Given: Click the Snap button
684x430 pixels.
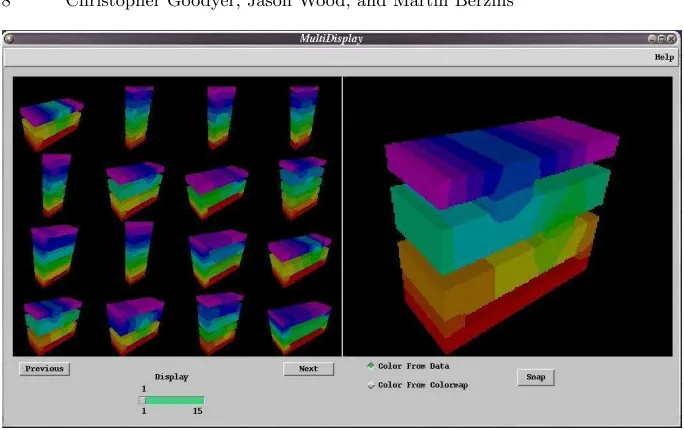Looking at the screenshot, I should coord(536,377).
